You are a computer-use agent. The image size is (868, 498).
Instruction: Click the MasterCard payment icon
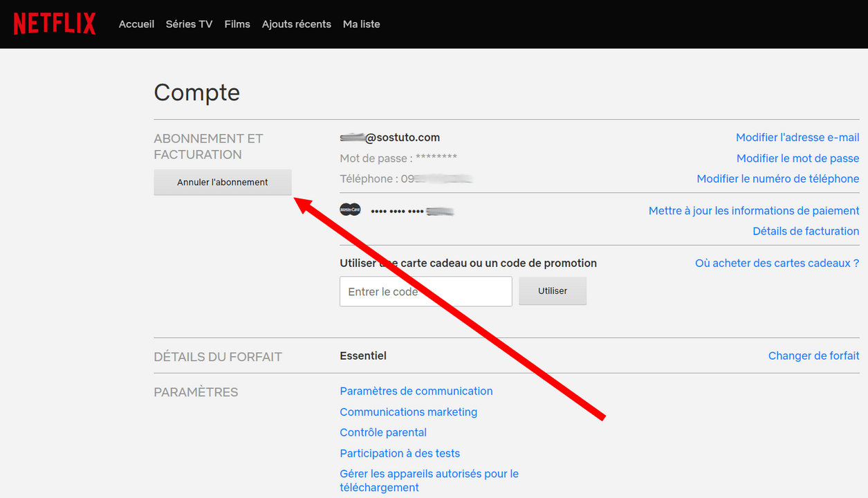(350, 210)
